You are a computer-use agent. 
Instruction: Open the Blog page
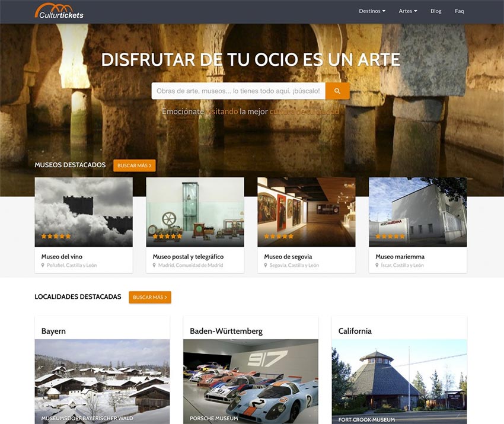click(436, 11)
